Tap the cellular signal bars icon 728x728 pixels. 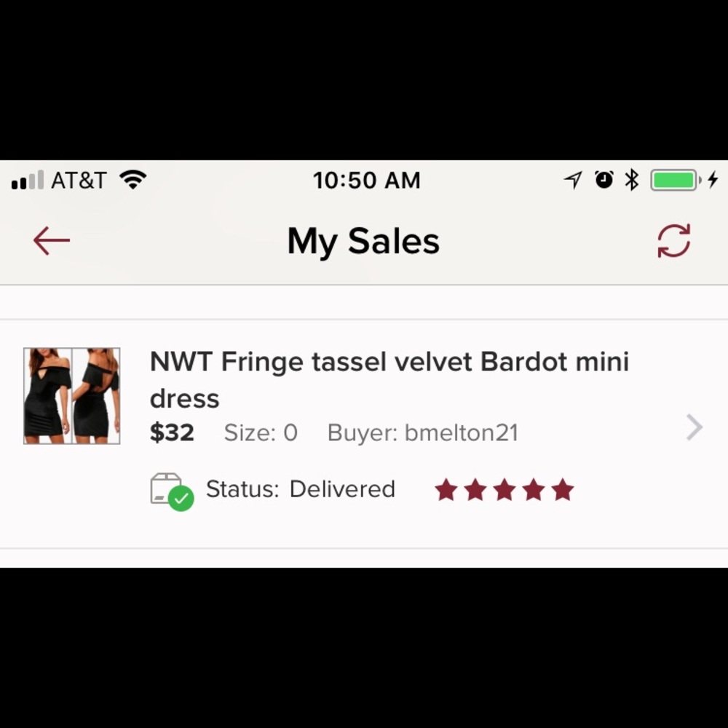click(27, 179)
